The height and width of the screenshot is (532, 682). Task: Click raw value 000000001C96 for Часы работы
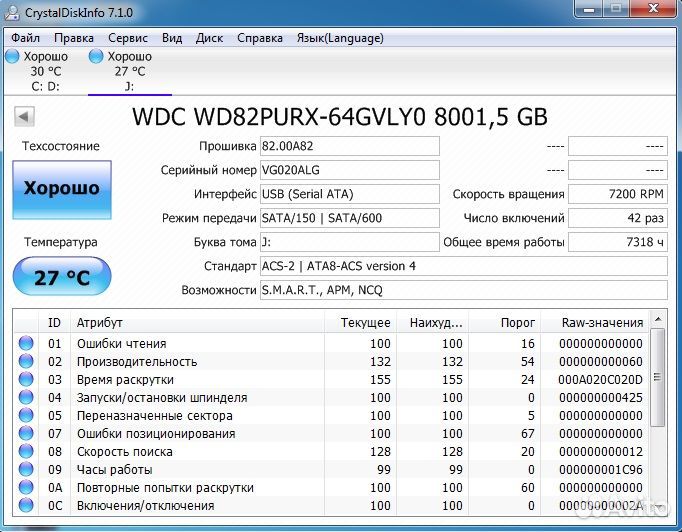pos(601,469)
